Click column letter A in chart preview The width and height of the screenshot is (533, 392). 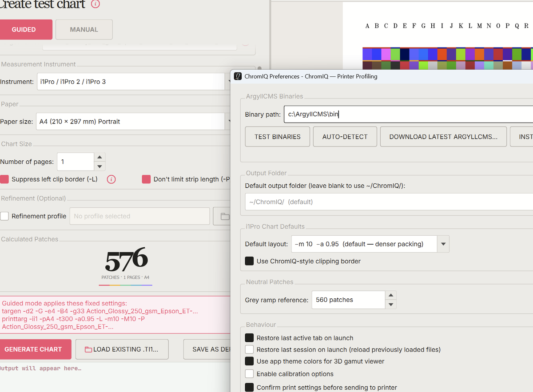tap(367, 26)
